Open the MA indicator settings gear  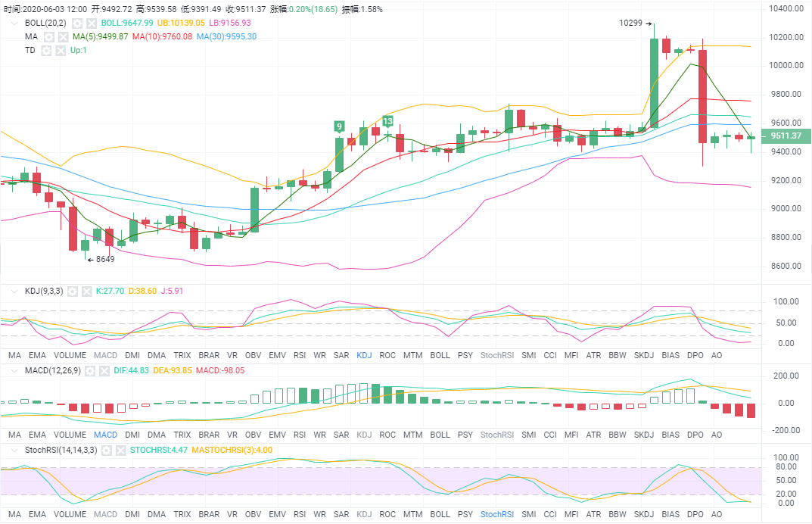(49, 36)
